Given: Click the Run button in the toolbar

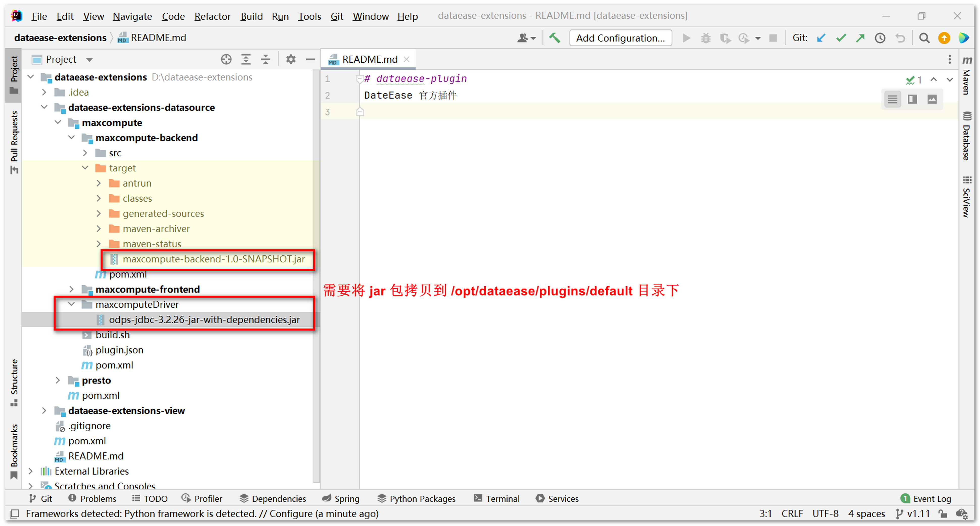Looking at the screenshot, I should (685, 38).
